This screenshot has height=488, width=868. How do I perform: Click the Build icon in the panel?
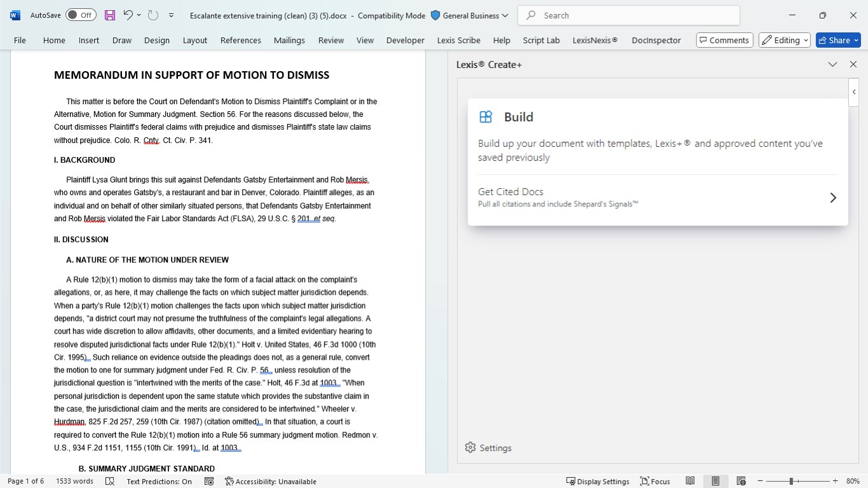coord(486,116)
